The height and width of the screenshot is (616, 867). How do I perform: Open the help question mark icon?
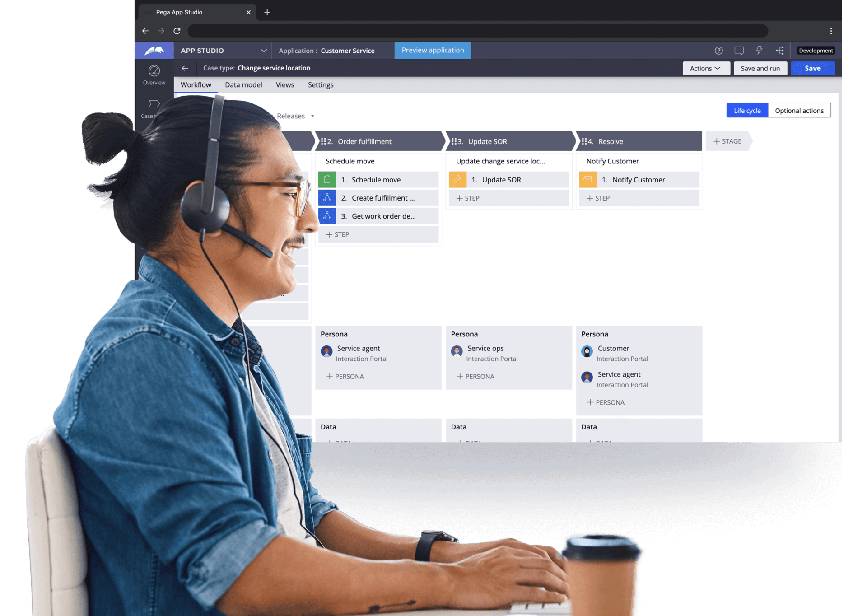pyautogui.click(x=718, y=51)
